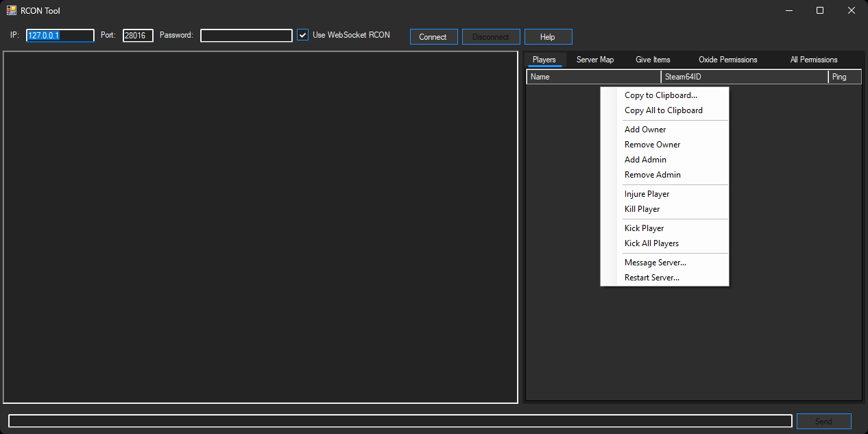Click the Password input field
Screen dimensions: 868x434
[245, 35]
